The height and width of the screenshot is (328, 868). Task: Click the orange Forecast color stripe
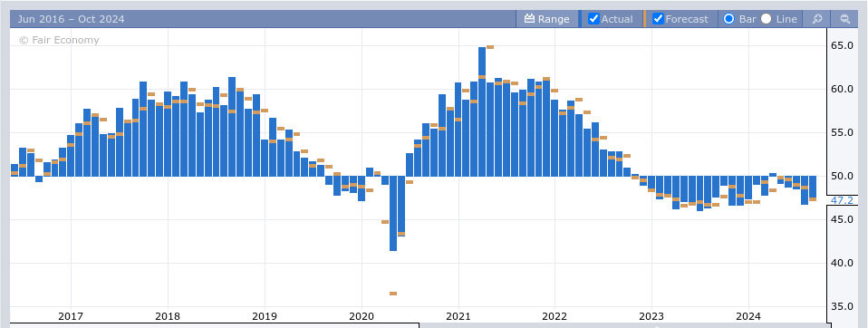tap(644, 19)
